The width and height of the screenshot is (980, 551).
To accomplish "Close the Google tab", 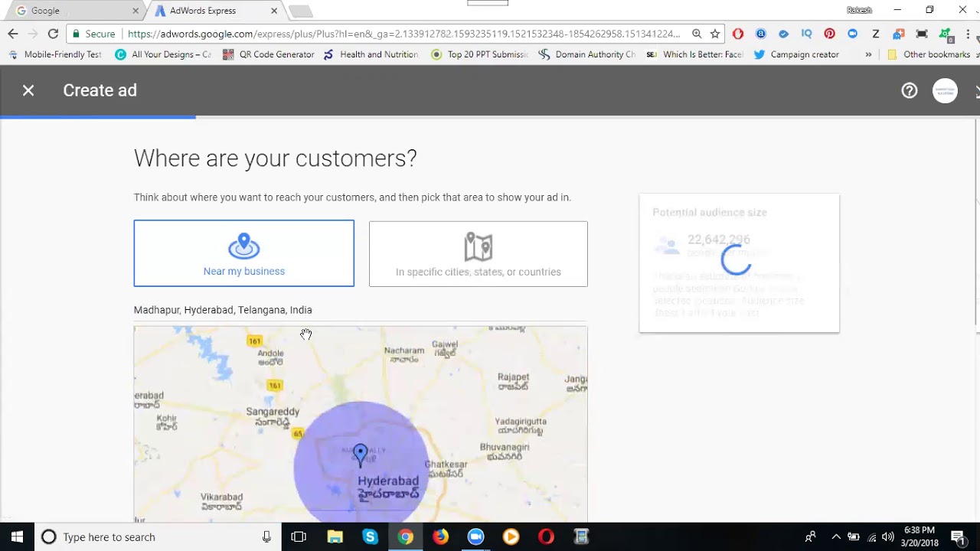I will tap(136, 11).
